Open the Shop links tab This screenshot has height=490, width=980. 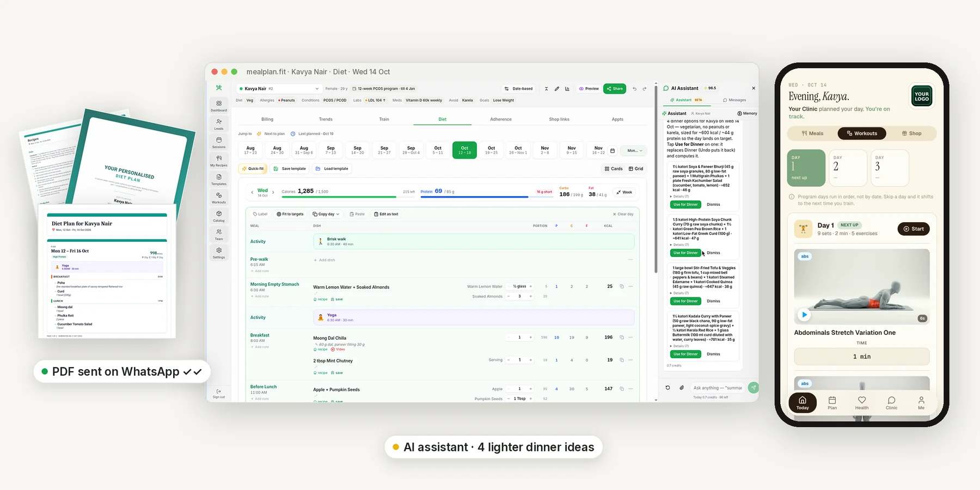[x=559, y=119]
